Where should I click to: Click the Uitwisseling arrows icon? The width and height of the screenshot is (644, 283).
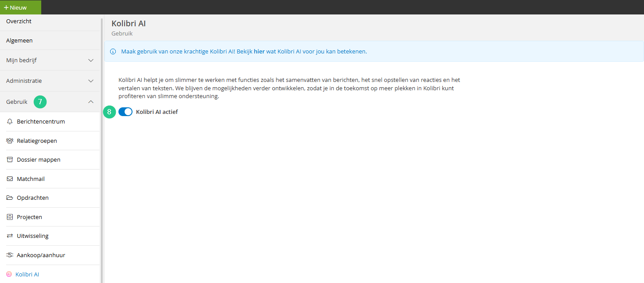[10, 236]
